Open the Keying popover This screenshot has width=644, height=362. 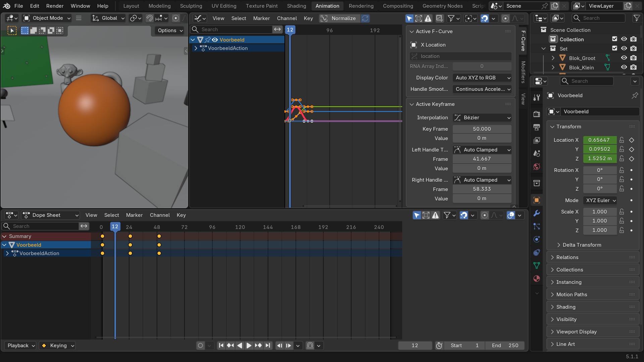(57, 346)
